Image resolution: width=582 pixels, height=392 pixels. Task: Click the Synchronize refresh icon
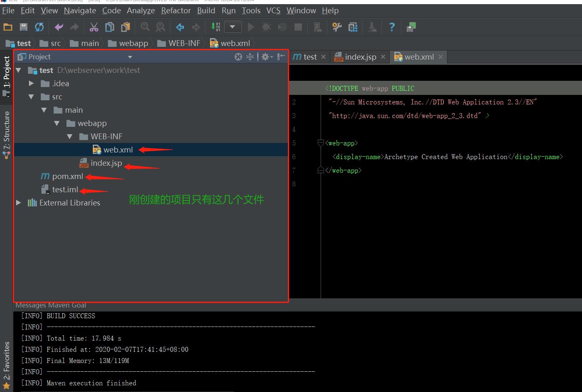[x=39, y=27]
